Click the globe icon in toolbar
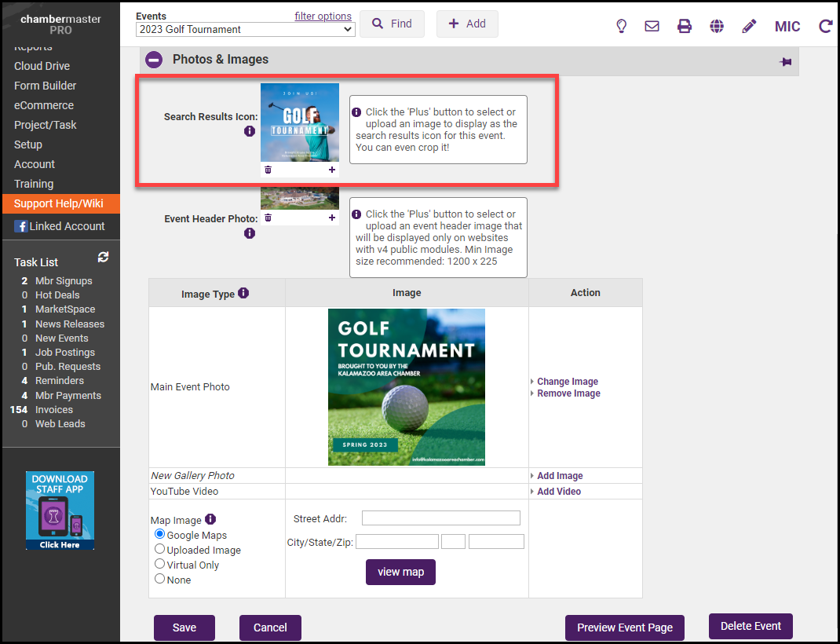The width and height of the screenshot is (840, 644). pyautogui.click(x=717, y=26)
